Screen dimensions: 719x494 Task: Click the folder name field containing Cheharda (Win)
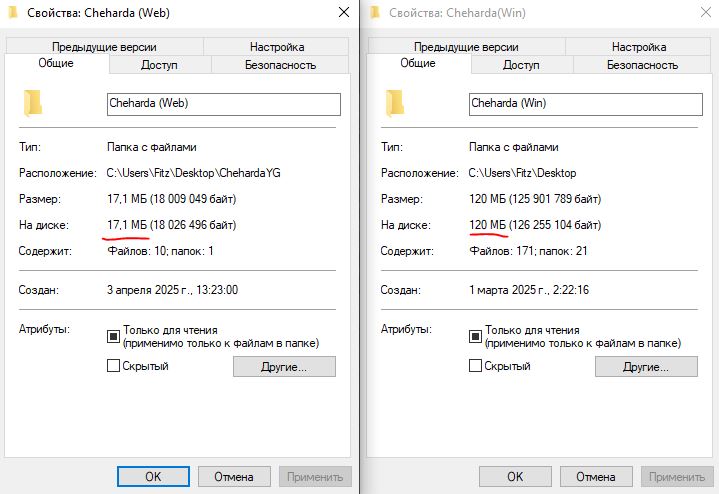coord(585,104)
